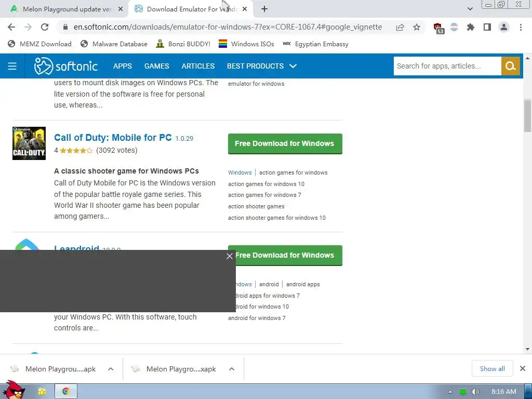Image resolution: width=532 pixels, height=399 pixels.
Task: Open the tab search dropdown
Action: pyautogui.click(x=470, y=9)
